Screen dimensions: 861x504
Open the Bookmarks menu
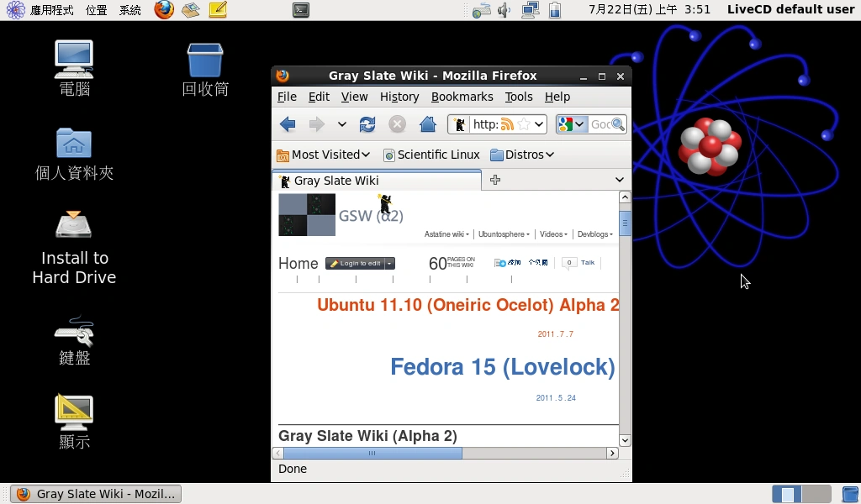(x=462, y=97)
